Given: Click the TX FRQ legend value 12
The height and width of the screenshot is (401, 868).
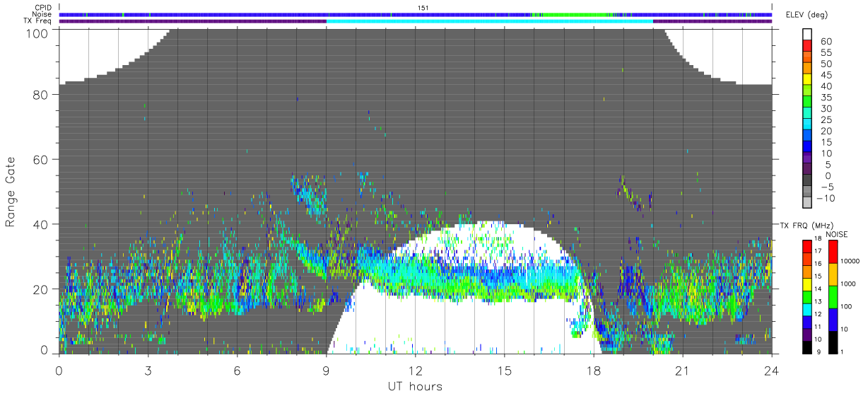Looking at the screenshot, I should tap(819, 315).
